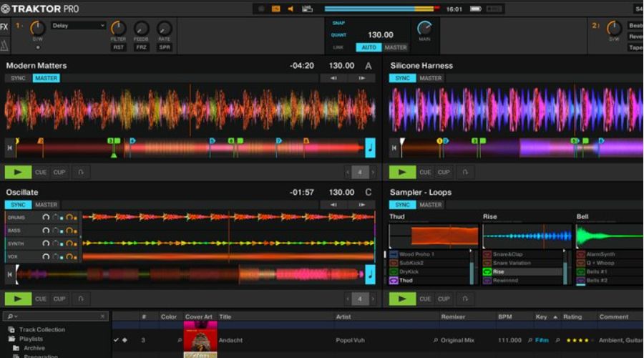
Task: Play the Sampler - Loops deck
Action: coord(402,299)
